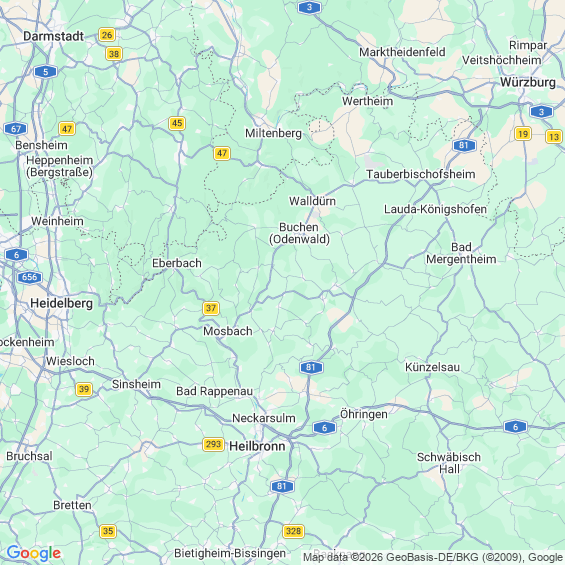Click the B45 road shield west of Miltenberg
This screenshot has height=565, width=565.
pyautogui.click(x=177, y=123)
